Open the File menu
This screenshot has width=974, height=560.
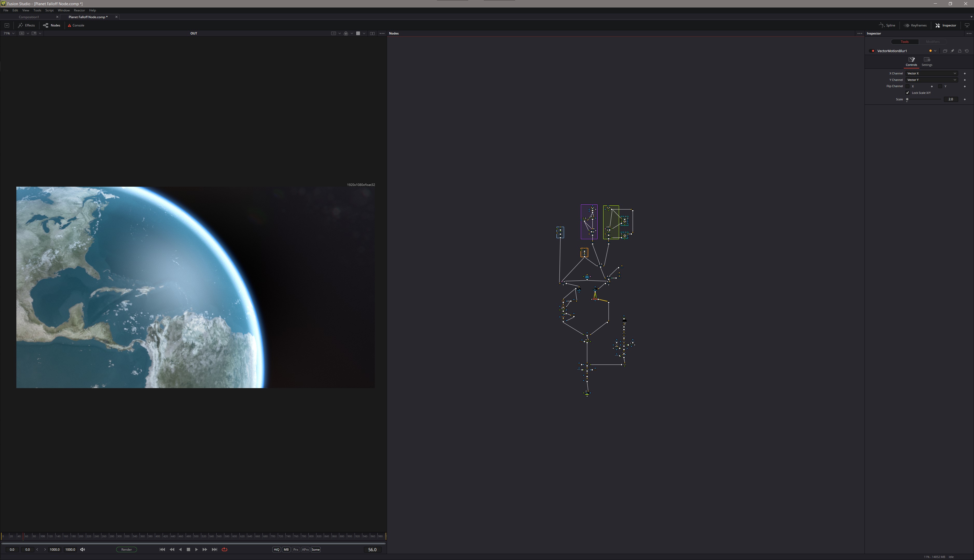pyautogui.click(x=6, y=10)
